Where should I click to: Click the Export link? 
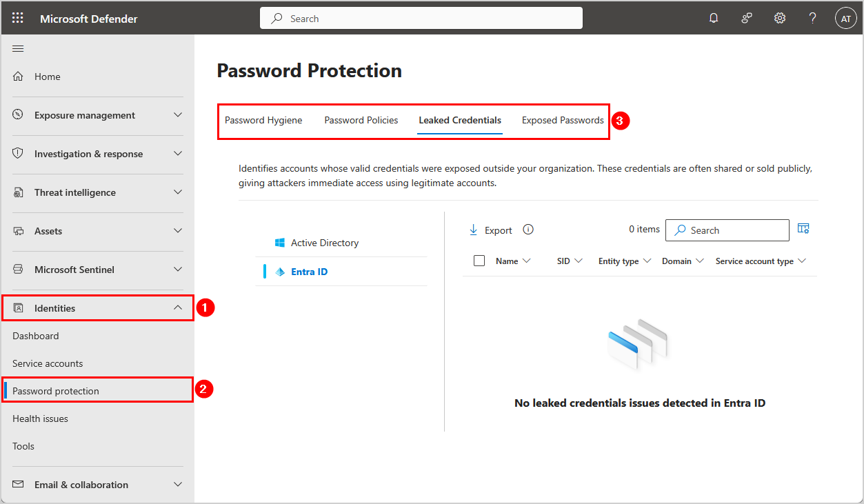[x=490, y=230]
